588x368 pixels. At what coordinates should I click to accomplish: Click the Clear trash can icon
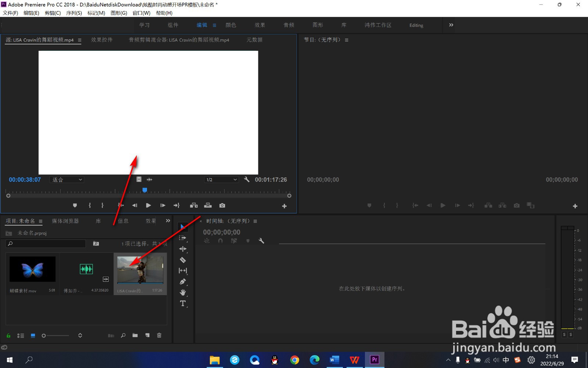(x=159, y=336)
